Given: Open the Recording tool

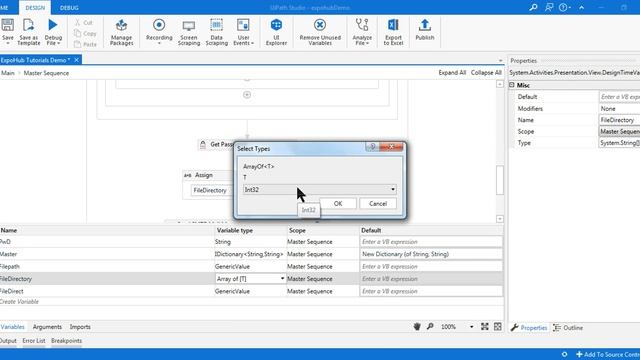Looking at the screenshot, I should point(159,31).
